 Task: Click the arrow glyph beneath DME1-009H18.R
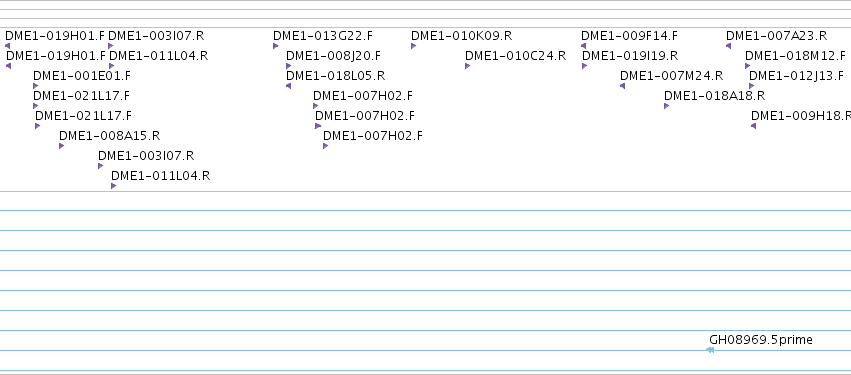point(753,126)
